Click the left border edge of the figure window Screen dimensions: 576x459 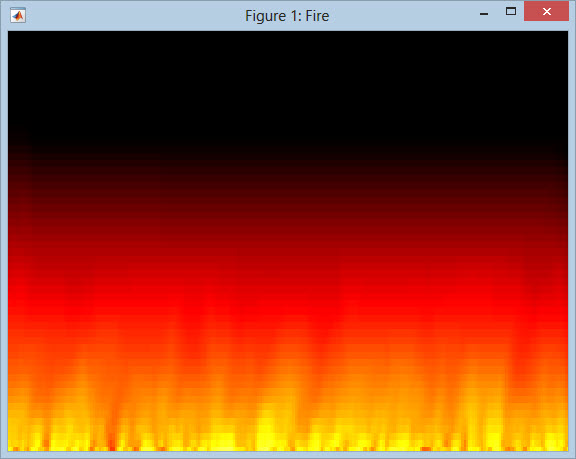(x=4, y=239)
